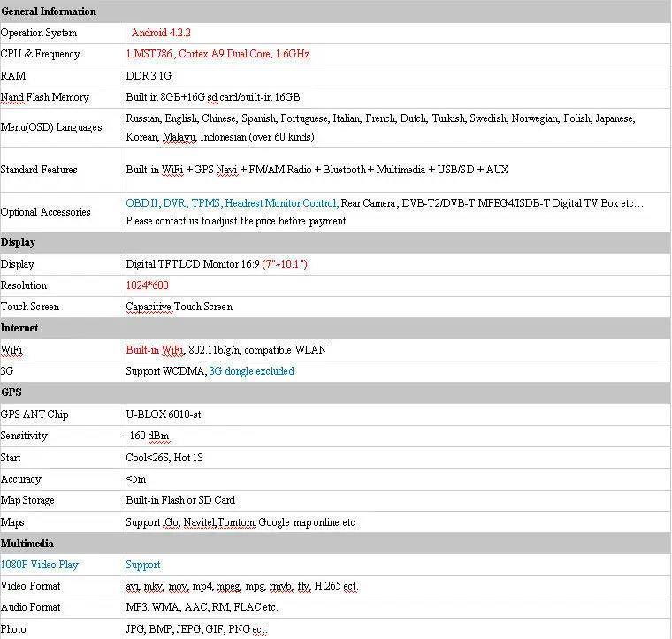Select the 'Menu(OSD) Languages' label
The width and height of the screenshot is (672, 639).
click(51, 127)
